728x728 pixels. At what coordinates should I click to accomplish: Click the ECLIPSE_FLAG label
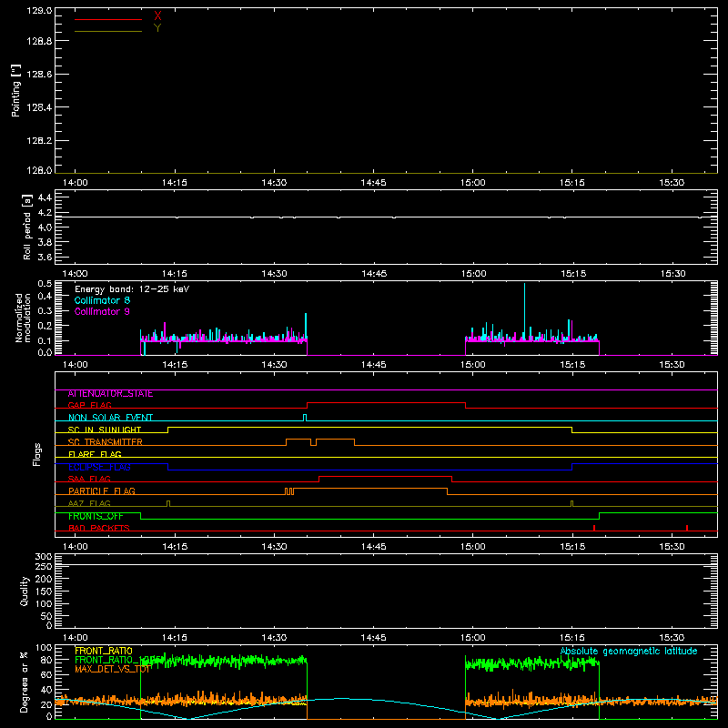99,467
